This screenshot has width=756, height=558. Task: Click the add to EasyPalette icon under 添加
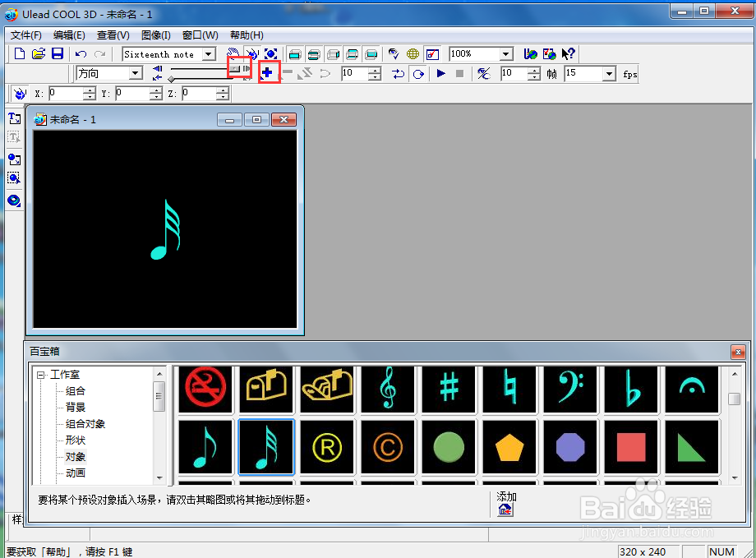point(505,510)
